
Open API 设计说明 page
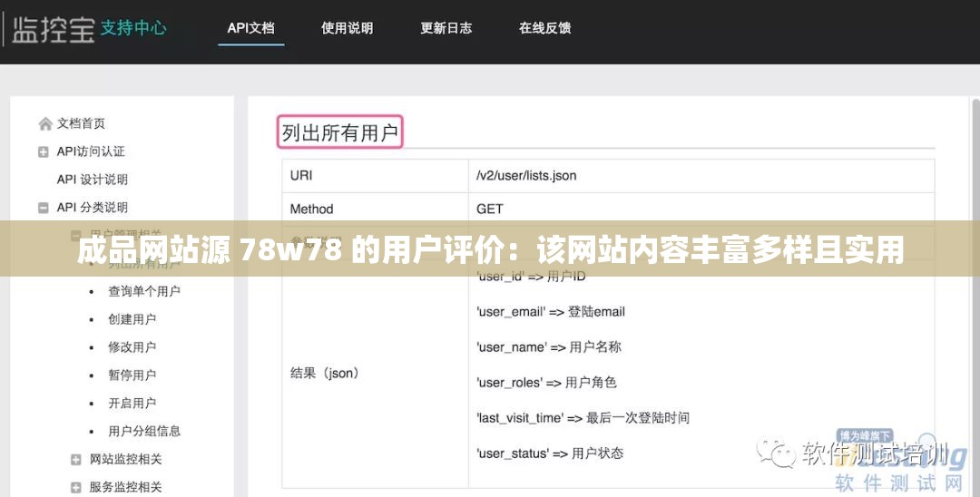[x=93, y=180]
